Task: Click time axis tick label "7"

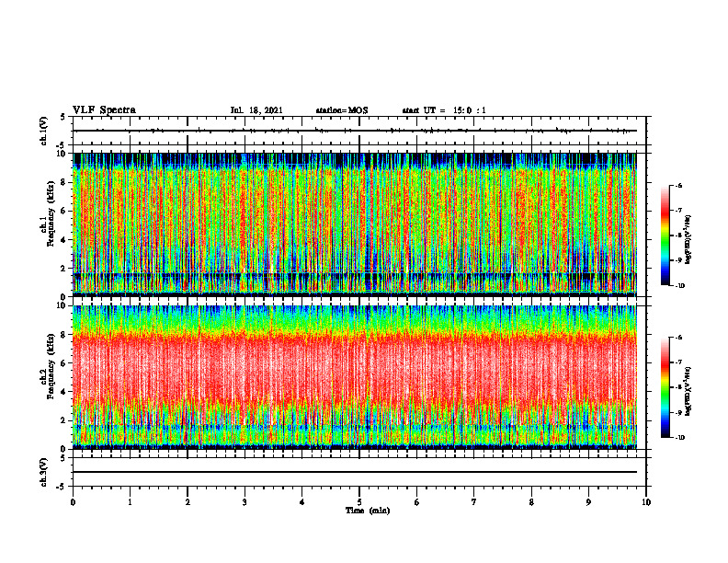Action: 474,502
